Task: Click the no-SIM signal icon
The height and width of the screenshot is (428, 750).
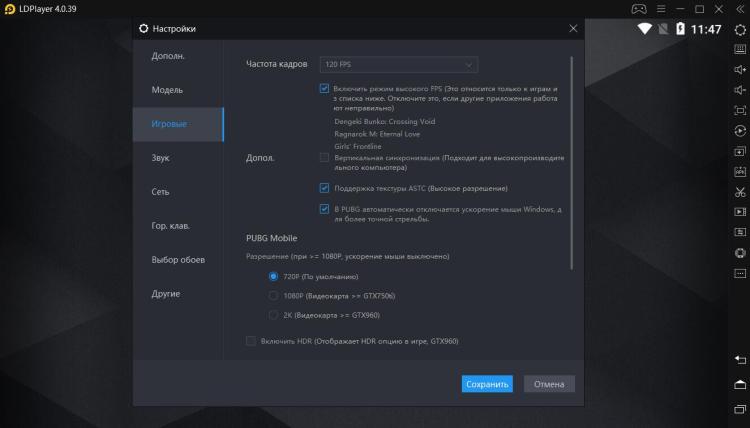Action: (x=663, y=29)
